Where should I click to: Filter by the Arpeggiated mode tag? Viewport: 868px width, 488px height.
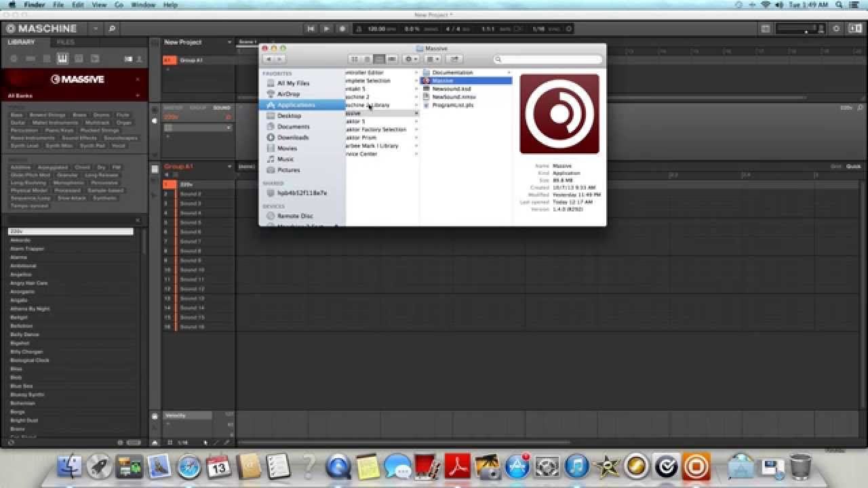coord(53,167)
